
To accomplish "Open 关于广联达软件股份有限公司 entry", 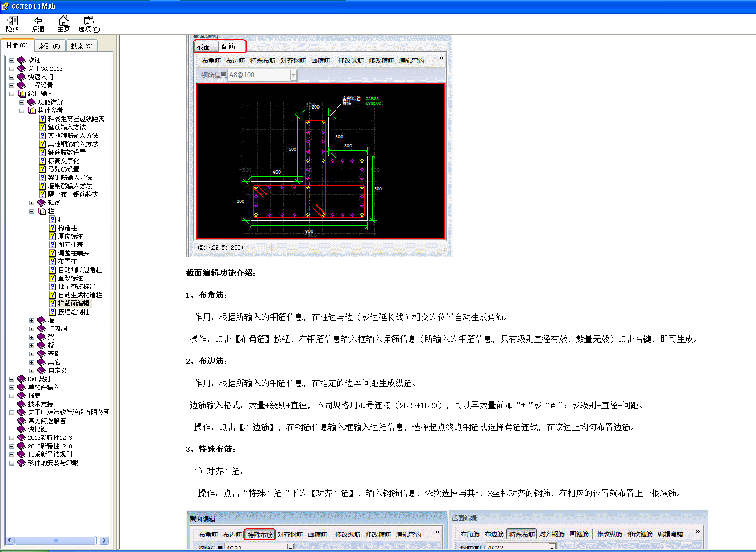I will click(x=68, y=413).
